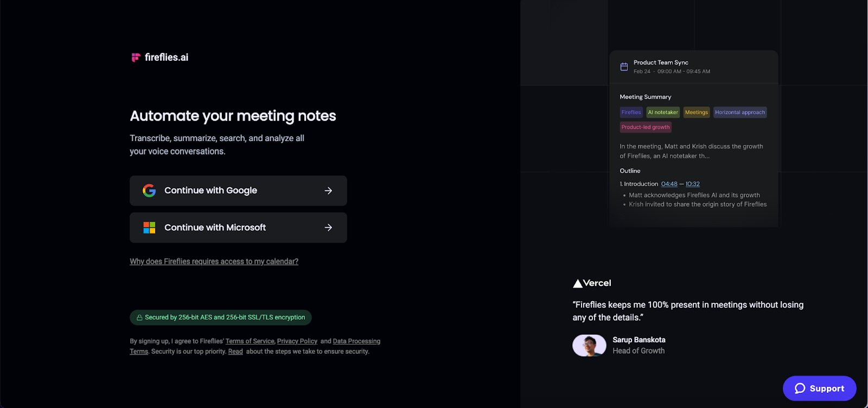Jump to the 04:48 timestamp in Outline

click(669, 184)
